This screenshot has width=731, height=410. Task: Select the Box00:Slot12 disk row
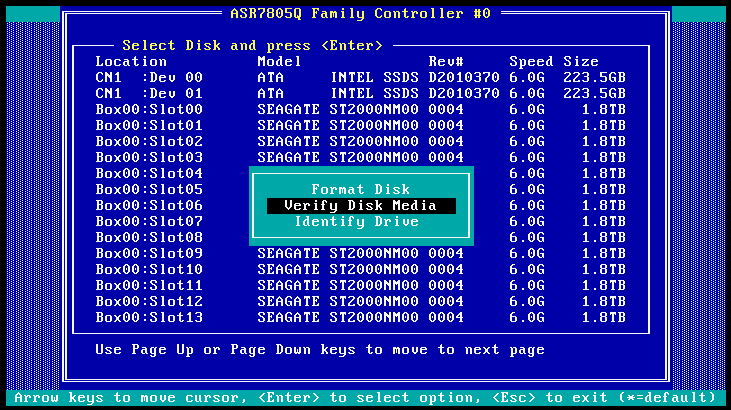click(360, 301)
